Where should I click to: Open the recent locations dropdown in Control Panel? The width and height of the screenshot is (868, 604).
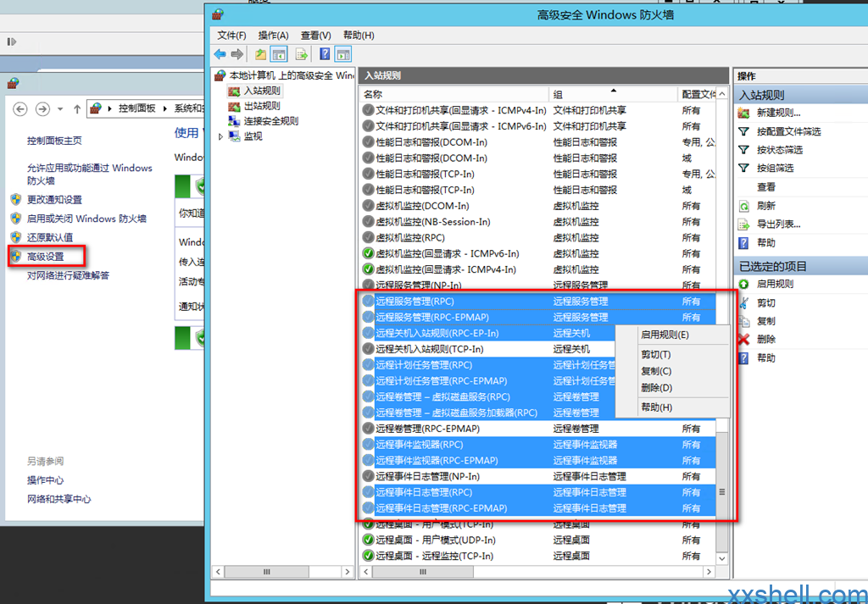coord(60,109)
